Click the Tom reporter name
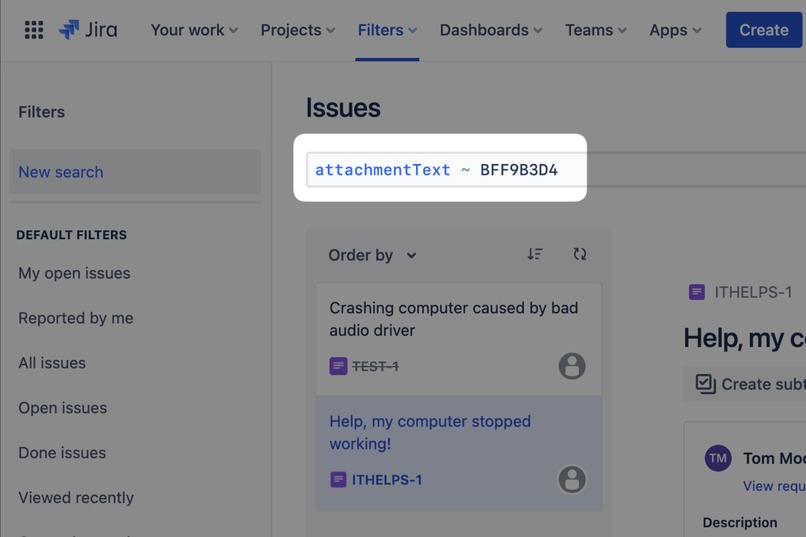This screenshot has height=537, width=806. click(774, 458)
